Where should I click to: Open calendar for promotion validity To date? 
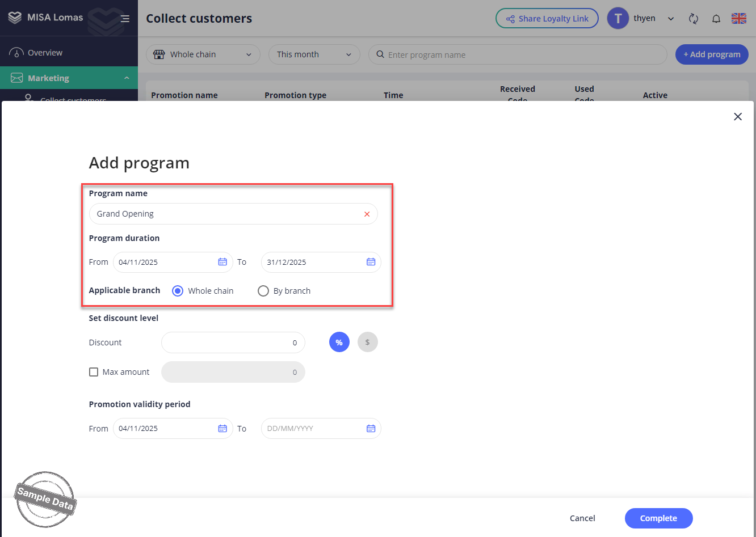pos(371,429)
